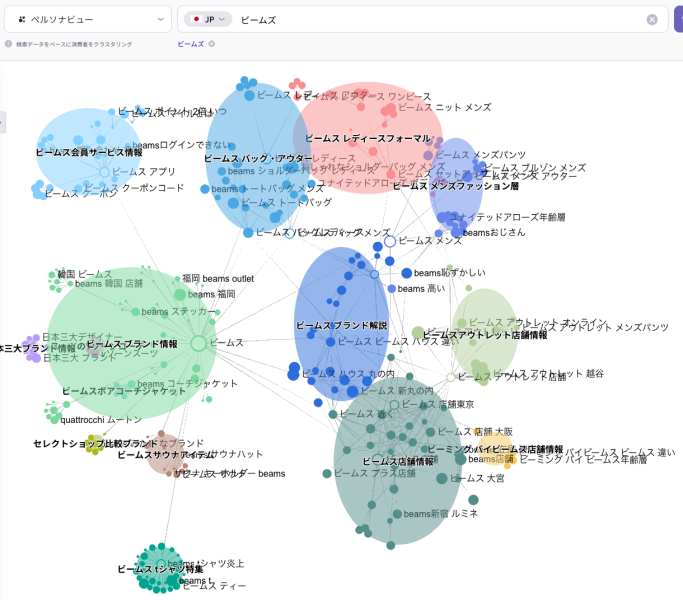Click the beamsログインできない node label
The width and height of the screenshot is (683, 600).
pyautogui.click(x=181, y=145)
